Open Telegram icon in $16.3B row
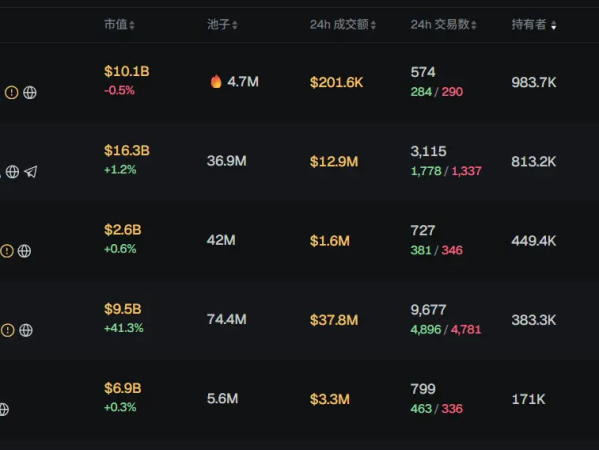 (x=31, y=172)
